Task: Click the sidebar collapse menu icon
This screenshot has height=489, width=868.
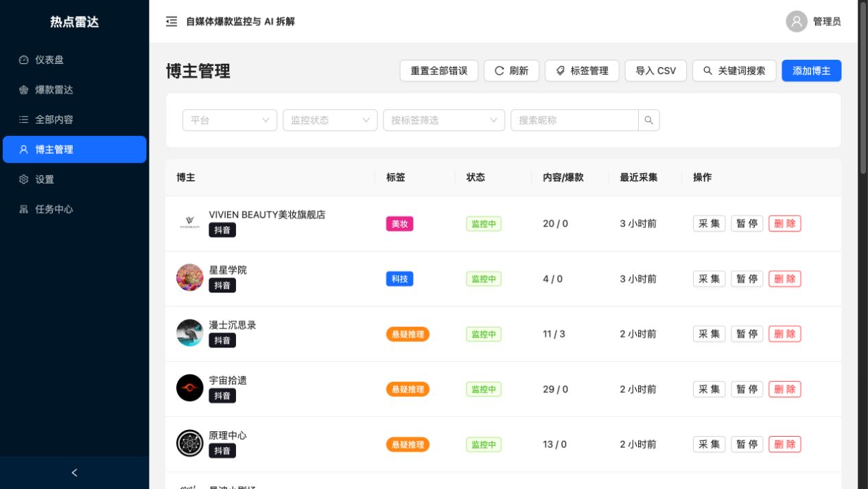Action: [x=172, y=21]
